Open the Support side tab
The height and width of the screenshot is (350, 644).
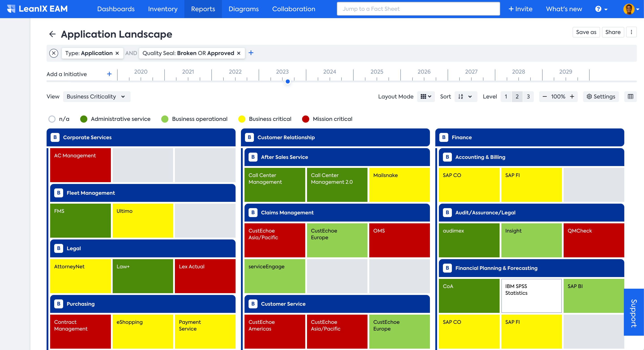(x=634, y=312)
